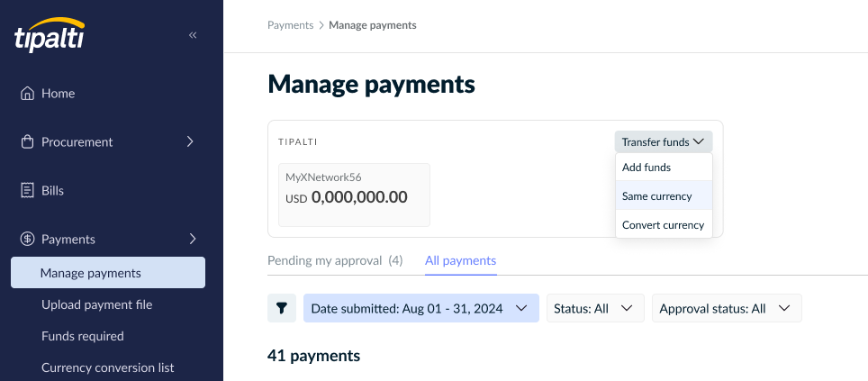Select the All payments tab
Screen dimensions: 868x381
pyautogui.click(x=461, y=260)
